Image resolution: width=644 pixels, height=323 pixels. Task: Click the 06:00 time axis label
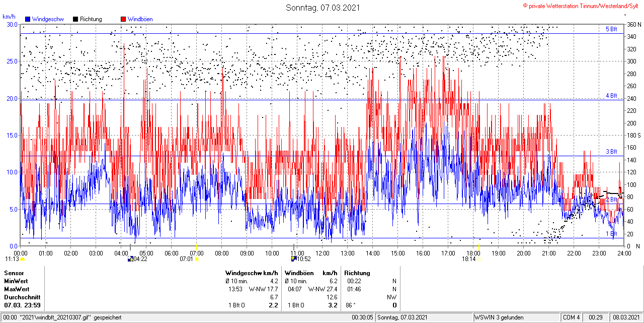click(172, 253)
